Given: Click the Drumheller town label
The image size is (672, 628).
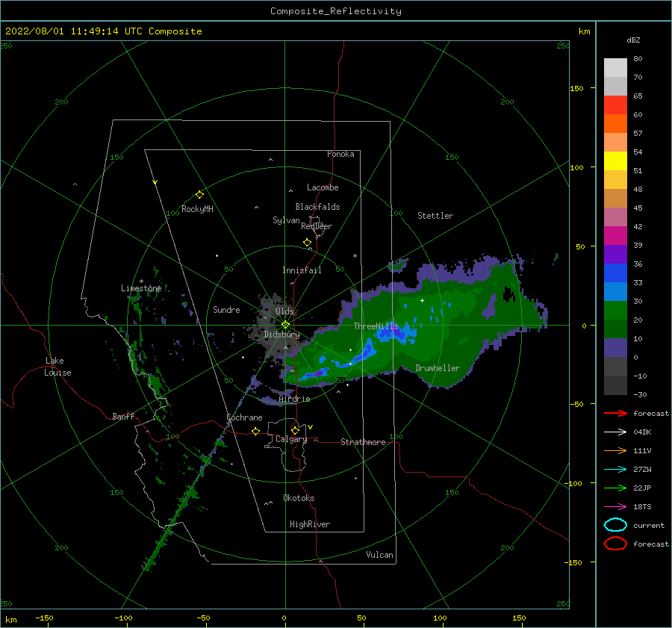Looking at the screenshot, I should coord(438,368).
